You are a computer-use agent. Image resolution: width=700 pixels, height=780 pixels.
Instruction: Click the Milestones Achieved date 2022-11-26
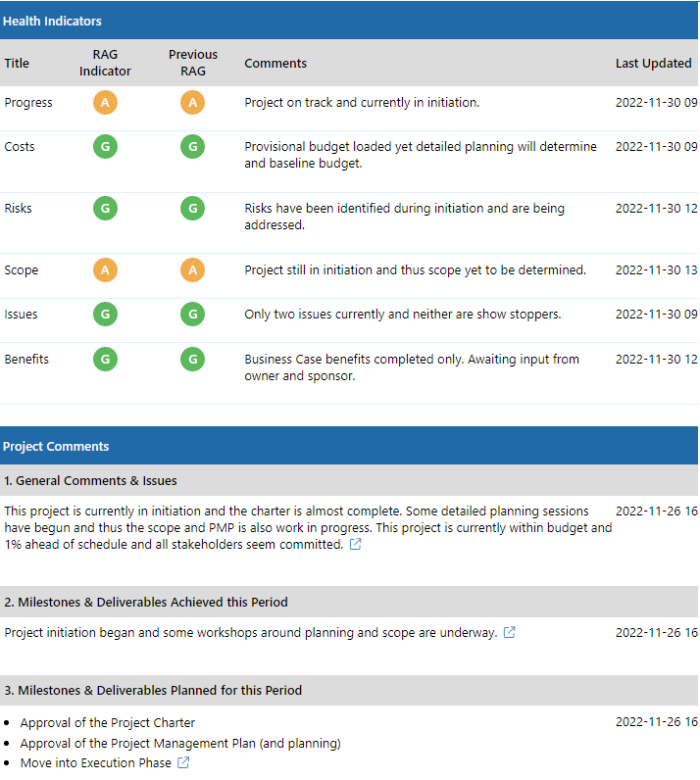[x=657, y=632]
